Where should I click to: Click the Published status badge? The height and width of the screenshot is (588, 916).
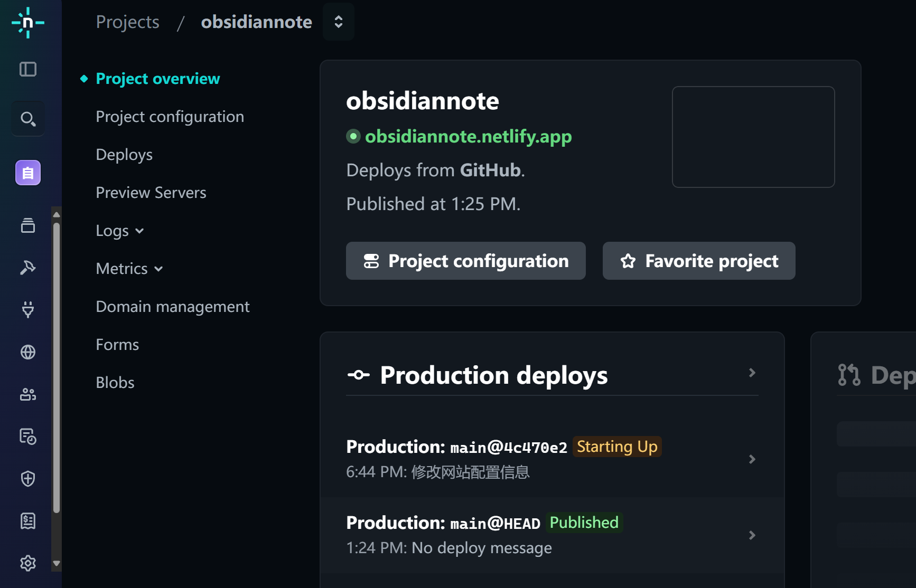click(x=584, y=523)
